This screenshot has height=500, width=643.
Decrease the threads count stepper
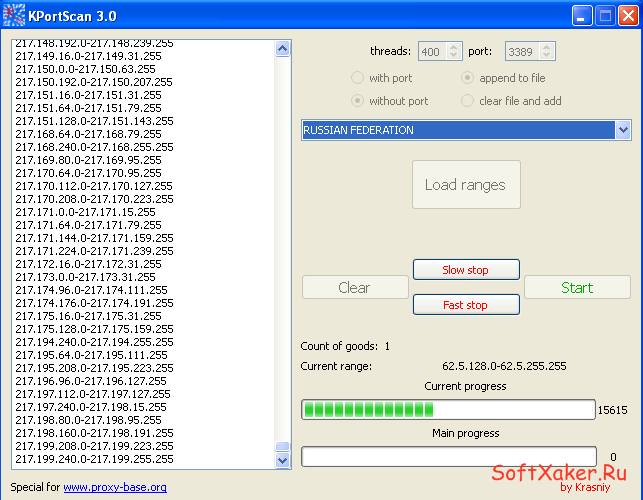pyautogui.click(x=454, y=55)
